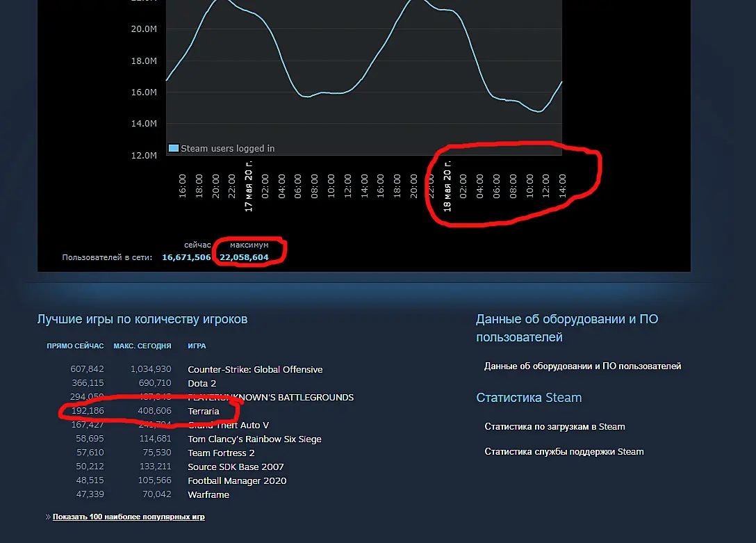
Task: Click Dota 2 peak value 690,710
Action: click(x=155, y=383)
